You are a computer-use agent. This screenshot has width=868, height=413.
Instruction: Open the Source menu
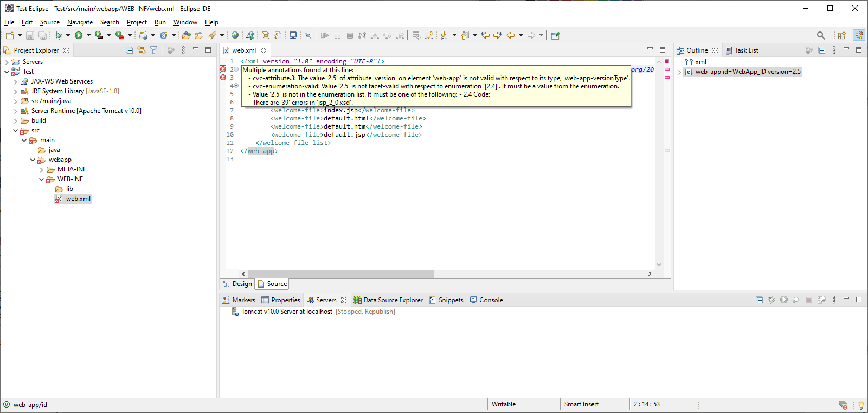(50, 22)
